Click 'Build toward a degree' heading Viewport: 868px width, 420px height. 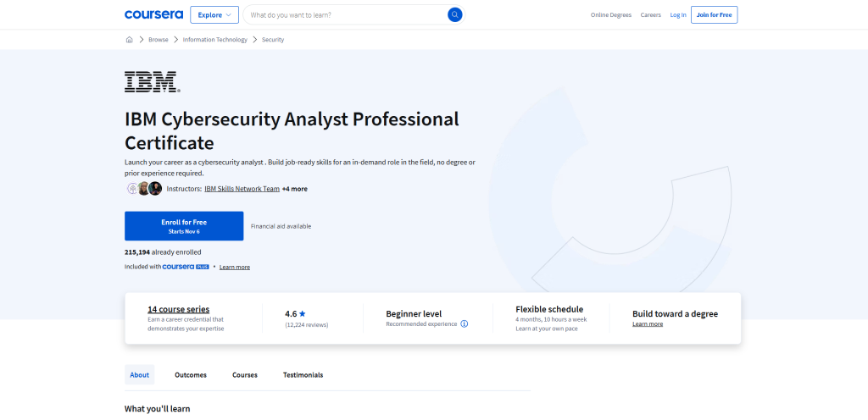(675, 314)
